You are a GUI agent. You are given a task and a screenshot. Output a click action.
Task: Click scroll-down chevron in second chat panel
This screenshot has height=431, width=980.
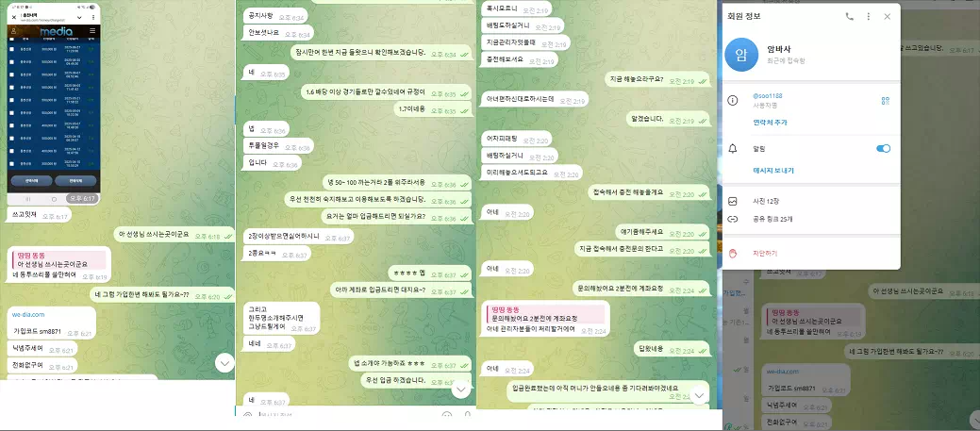pyautogui.click(x=461, y=390)
